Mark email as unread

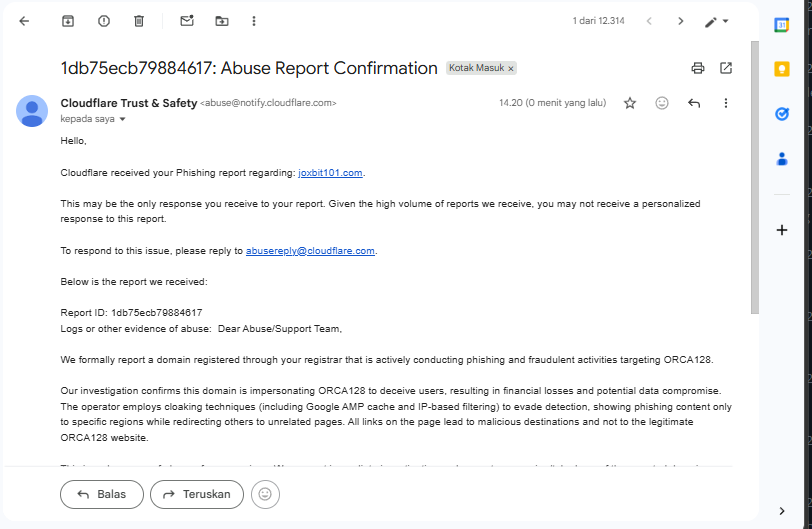(186, 21)
